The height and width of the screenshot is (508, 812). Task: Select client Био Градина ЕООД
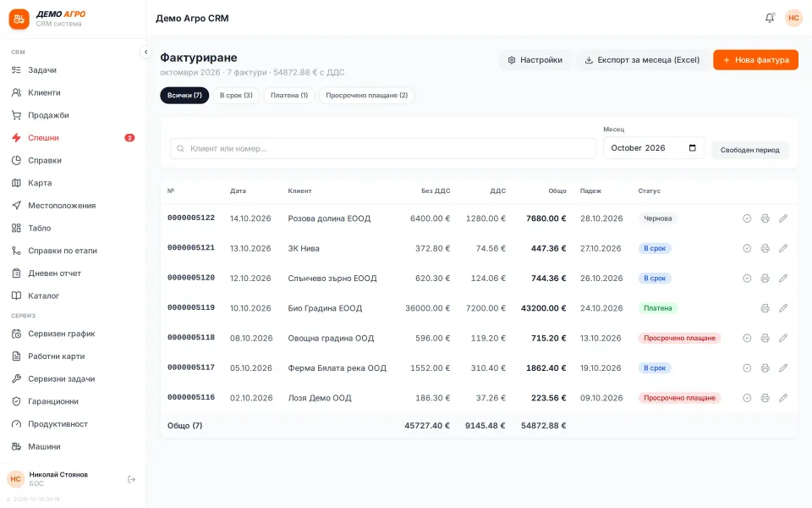pyautogui.click(x=325, y=308)
